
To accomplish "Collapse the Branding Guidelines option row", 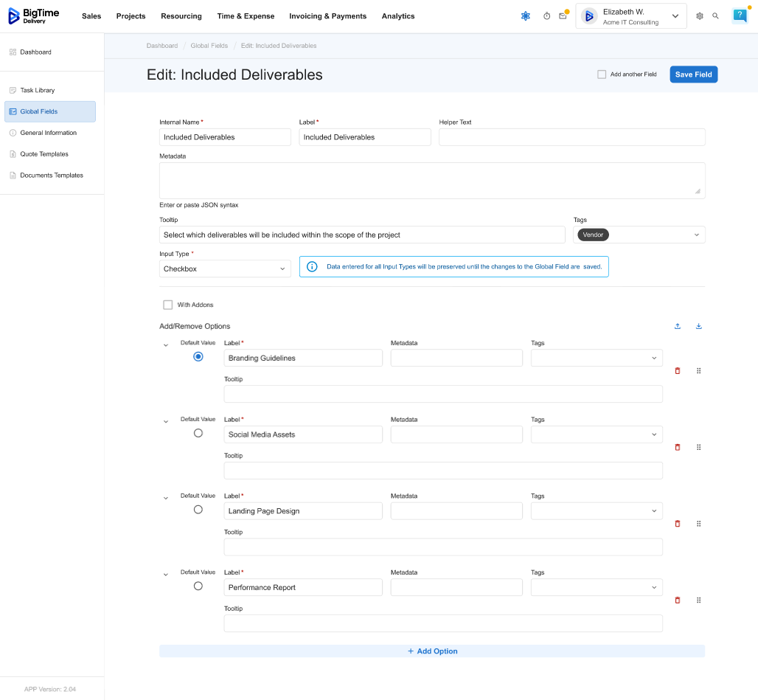I will [x=165, y=344].
